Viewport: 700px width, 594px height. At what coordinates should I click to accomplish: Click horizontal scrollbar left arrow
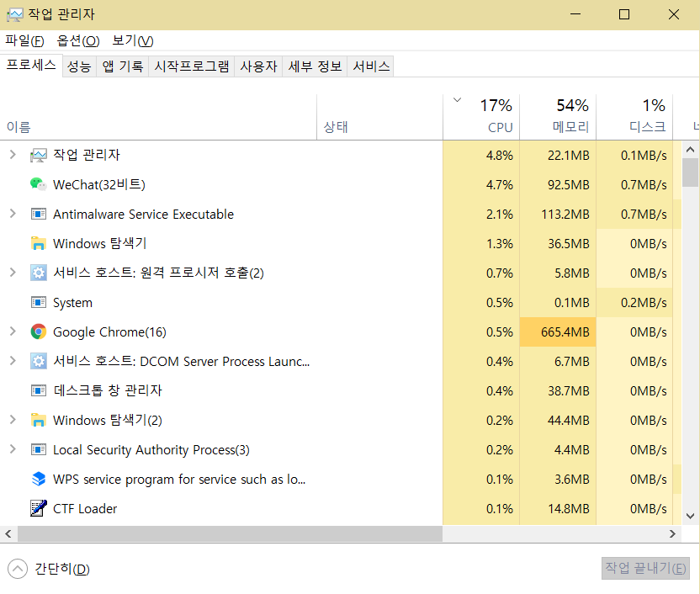(x=8, y=533)
